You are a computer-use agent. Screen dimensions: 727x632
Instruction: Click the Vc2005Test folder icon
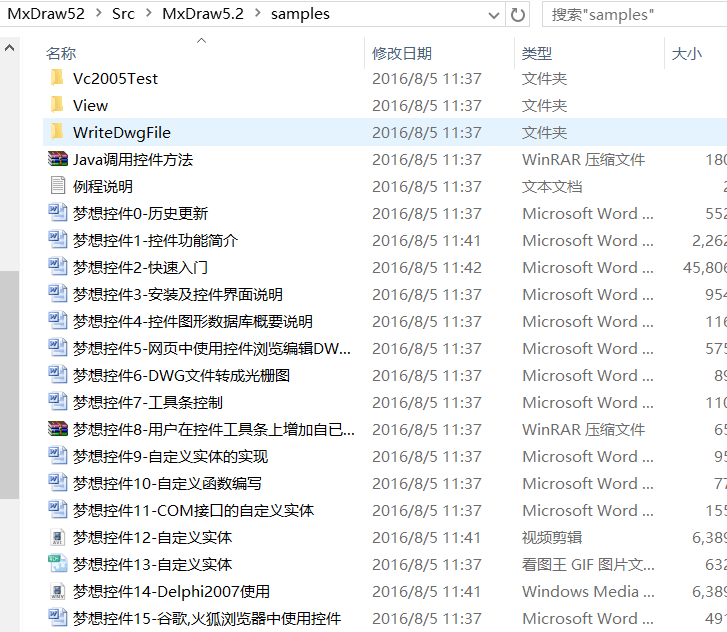tap(57, 78)
